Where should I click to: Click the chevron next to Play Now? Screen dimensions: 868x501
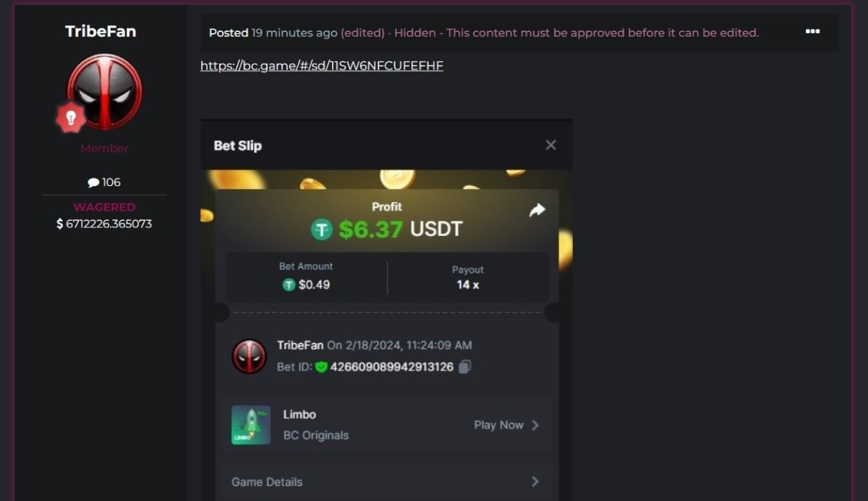pyautogui.click(x=535, y=425)
